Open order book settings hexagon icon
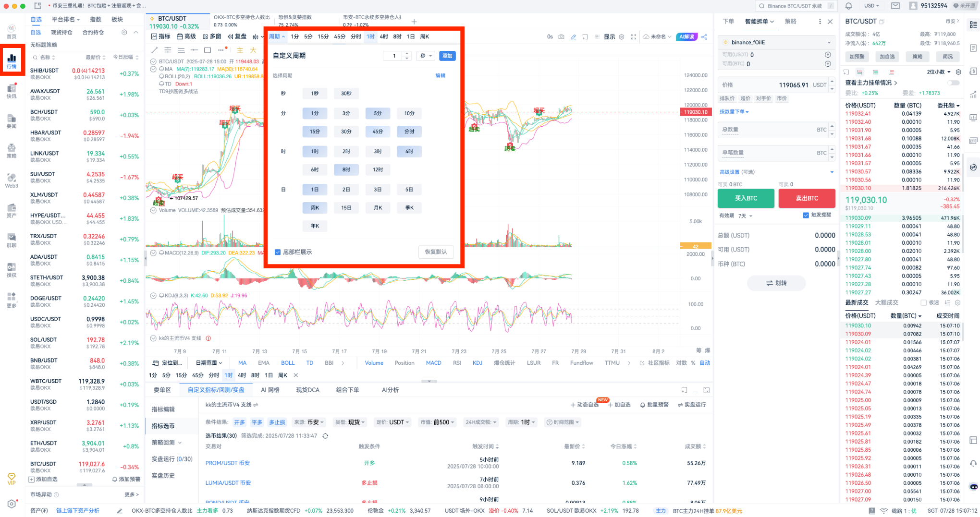The image size is (980, 517). (958, 72)
